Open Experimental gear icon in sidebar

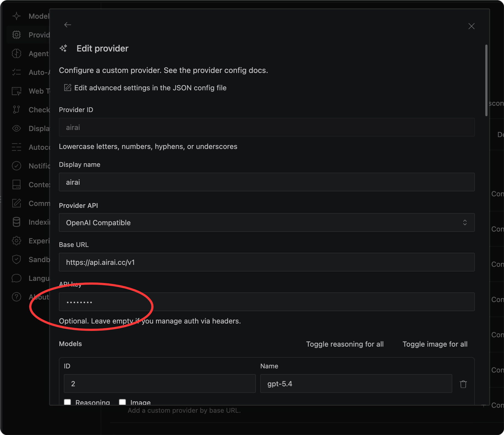tap(17, 241)
